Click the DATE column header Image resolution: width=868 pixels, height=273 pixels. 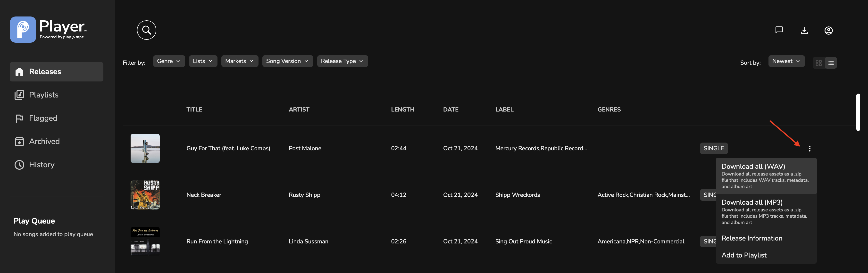click(x=451, y=109)
